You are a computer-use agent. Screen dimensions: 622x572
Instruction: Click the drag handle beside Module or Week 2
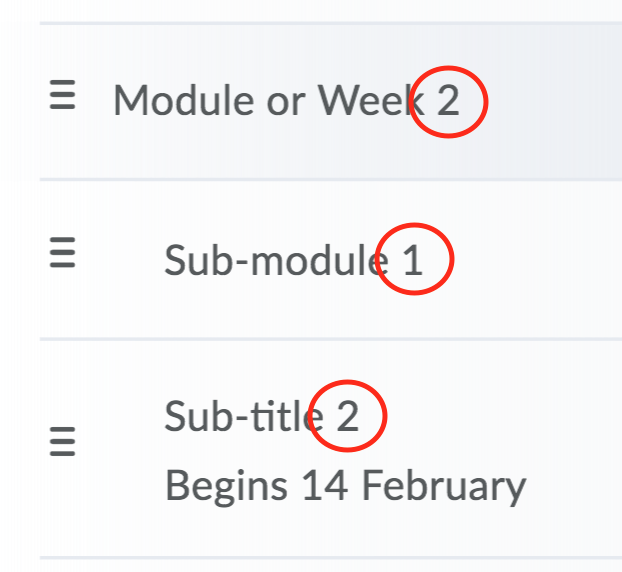pyautogui.click(x=63, y=97)
